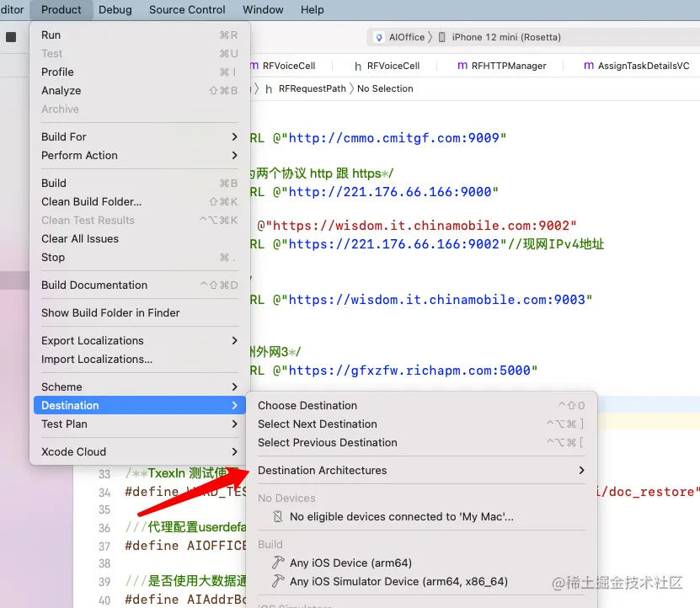Select Clean Build Folder...
Screen dimensions: 700x608
click(140, 202)
